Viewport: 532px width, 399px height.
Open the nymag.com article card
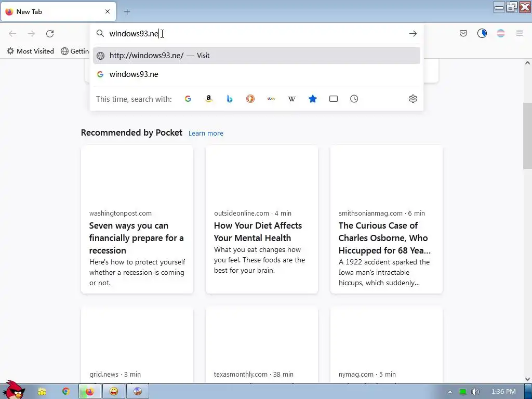point(386,345)
